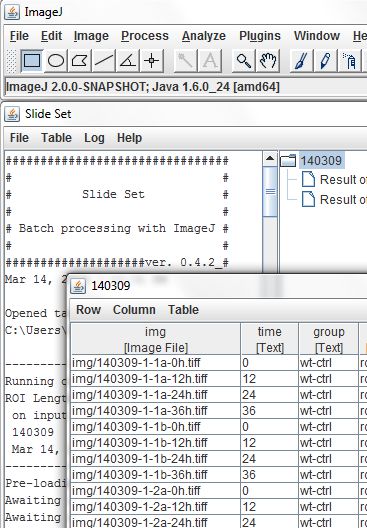Image resolution: width=367 pixels, height=528 pixels.
Task: Select time cell 36 in 1-1a-36h row
Action: click(269, 410)
